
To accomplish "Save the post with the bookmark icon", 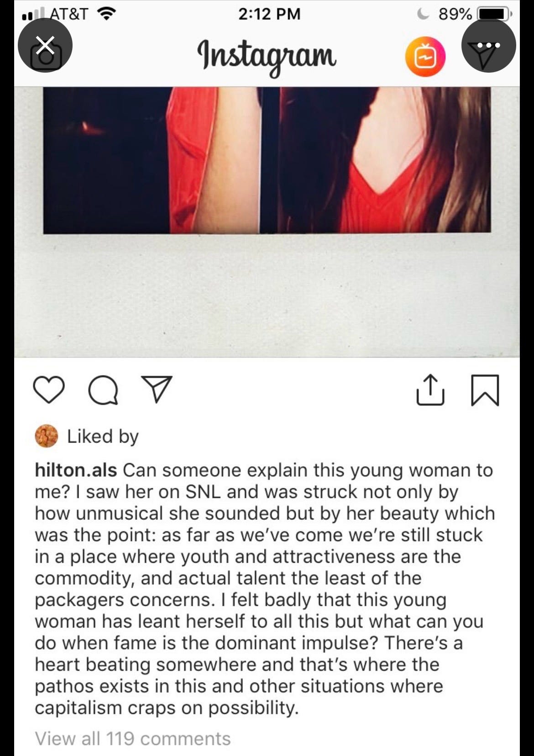I will (485, 390).
